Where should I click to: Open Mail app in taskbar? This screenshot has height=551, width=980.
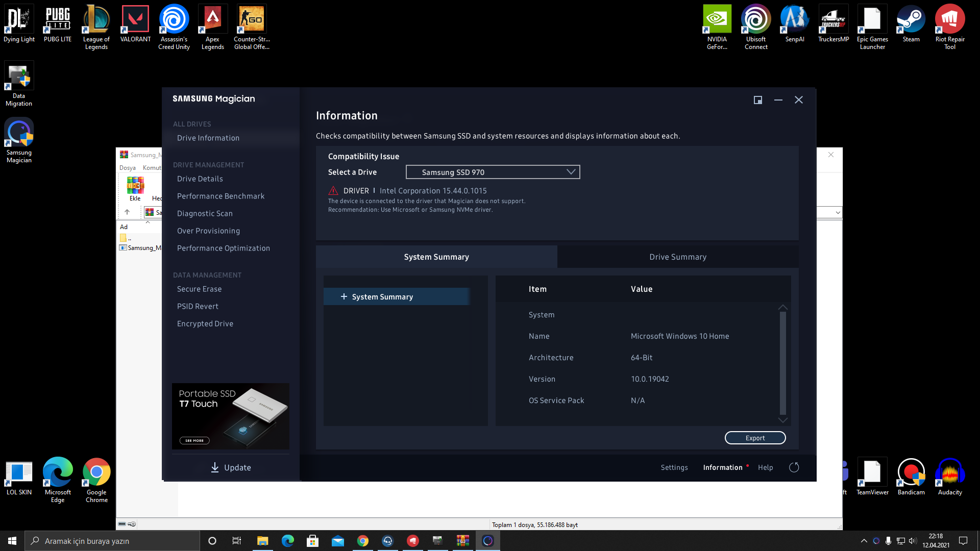[x=338, y=541]
